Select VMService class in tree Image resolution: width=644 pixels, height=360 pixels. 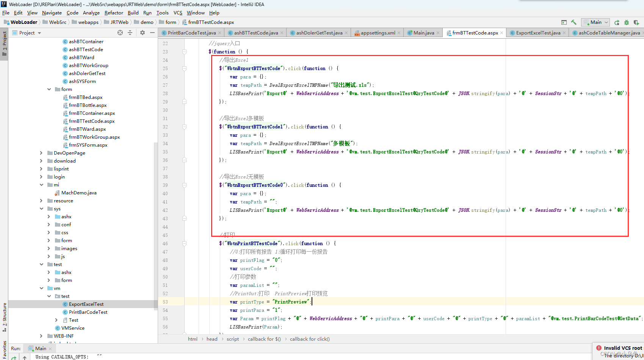pos(72,328)
